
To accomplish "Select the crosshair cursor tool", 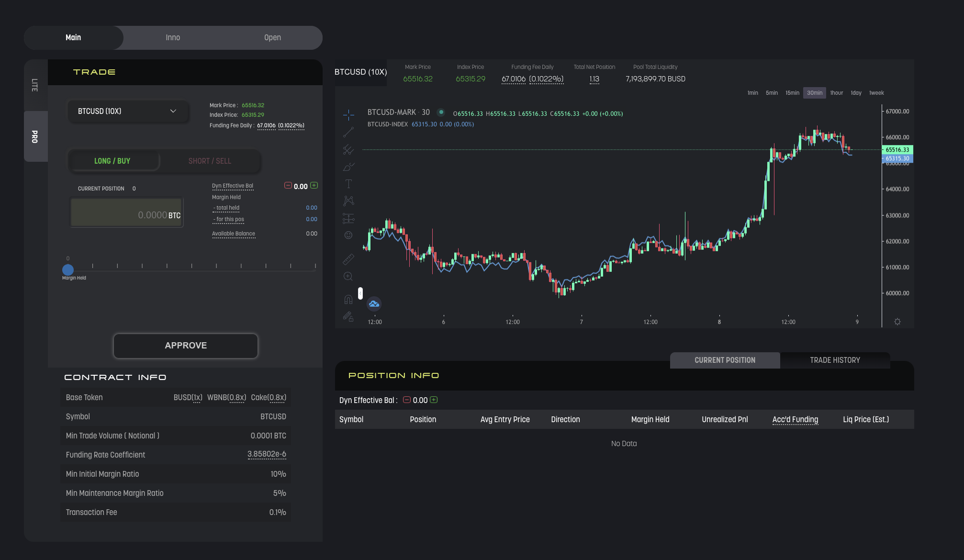I will pyautogui.click(x=348, y=114).
